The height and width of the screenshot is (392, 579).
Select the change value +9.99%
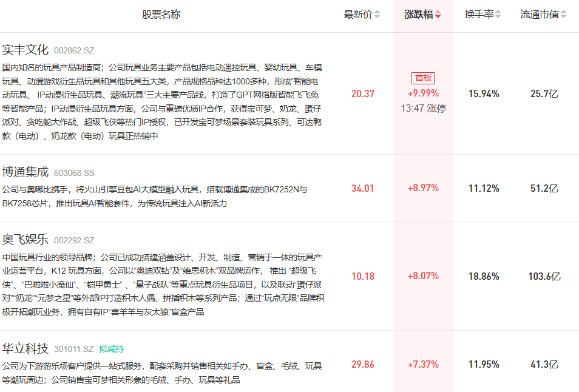coord(423,93)
